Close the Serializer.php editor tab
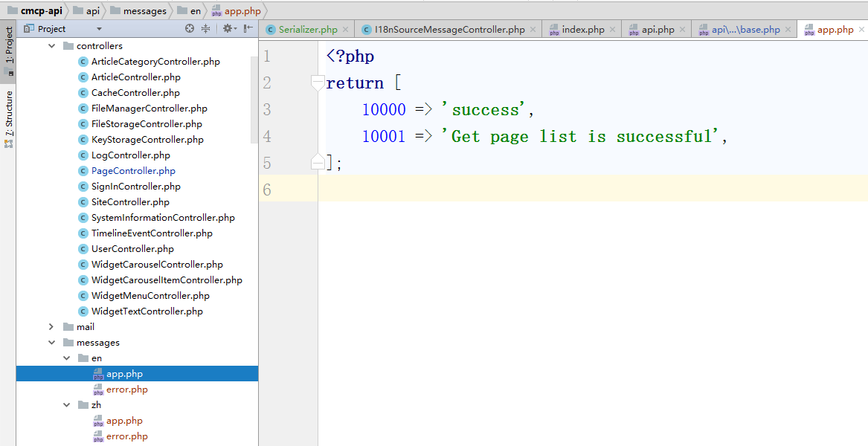The width and height of the screenshot is (868, 446). pos(345,30)
